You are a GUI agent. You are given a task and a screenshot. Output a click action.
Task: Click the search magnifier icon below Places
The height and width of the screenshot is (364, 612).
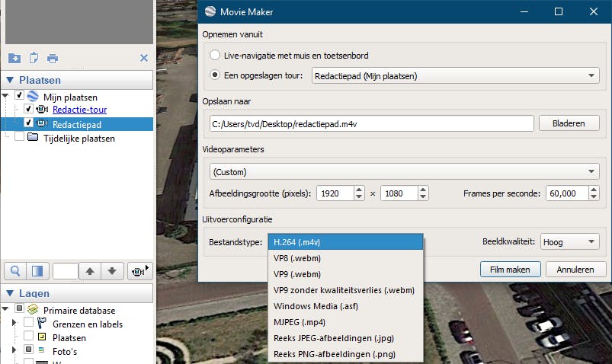(x=15, y=271)
